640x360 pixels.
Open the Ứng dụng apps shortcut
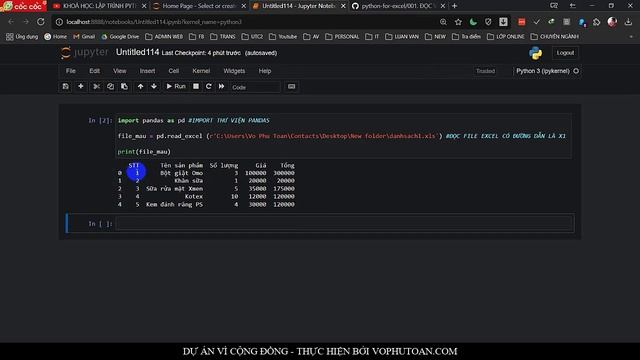click(x=22, y=37)
